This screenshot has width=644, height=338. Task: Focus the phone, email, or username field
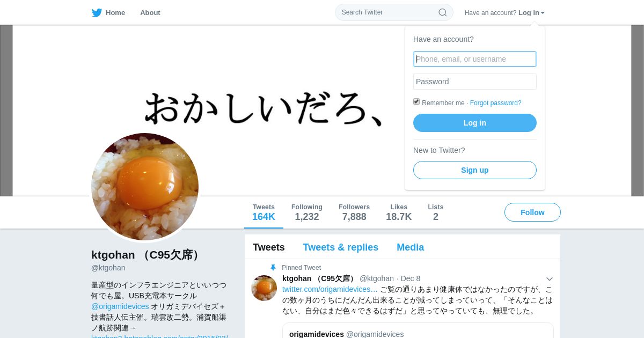click(x=475, y=59)
